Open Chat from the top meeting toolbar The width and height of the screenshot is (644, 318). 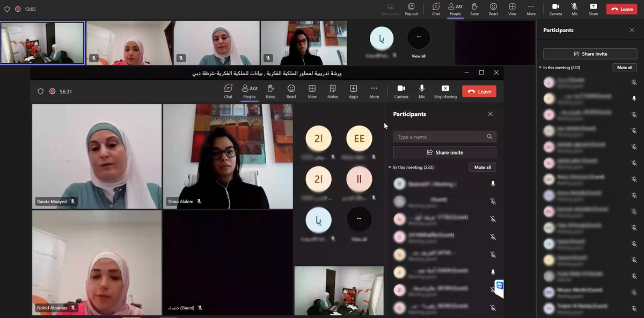click(x=436, y=9)
